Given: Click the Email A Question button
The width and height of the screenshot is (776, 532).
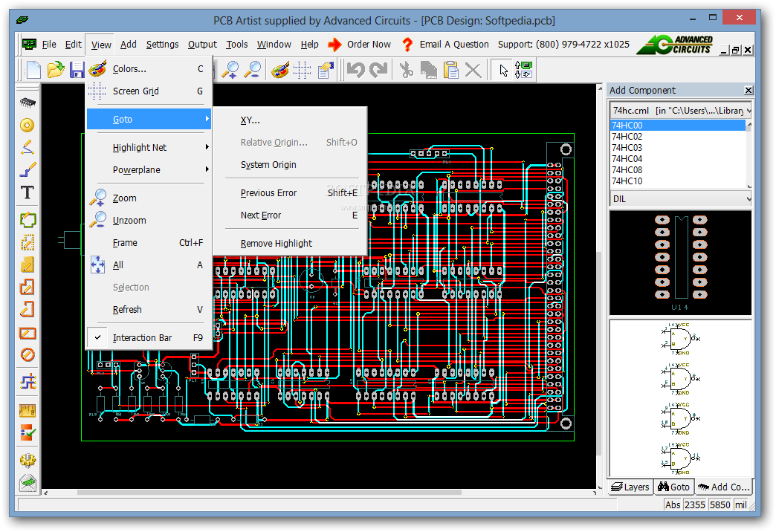Looking at the screenshot, I should [445, 45].
